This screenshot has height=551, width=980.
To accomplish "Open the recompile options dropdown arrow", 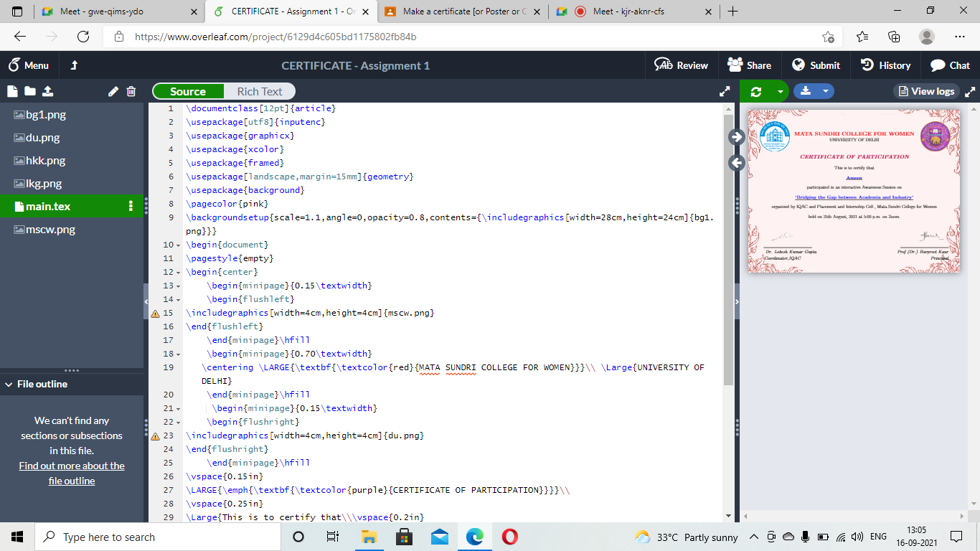I will (x=780, y=91).
